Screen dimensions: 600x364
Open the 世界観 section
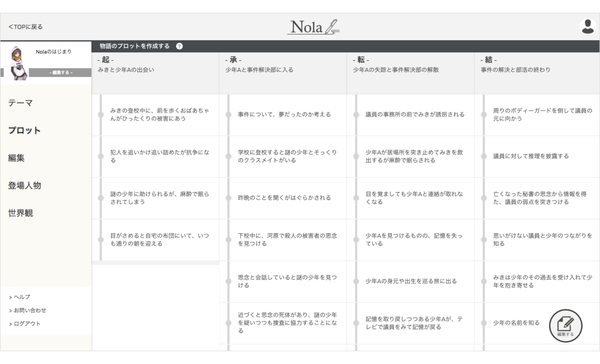click(21, 213)
